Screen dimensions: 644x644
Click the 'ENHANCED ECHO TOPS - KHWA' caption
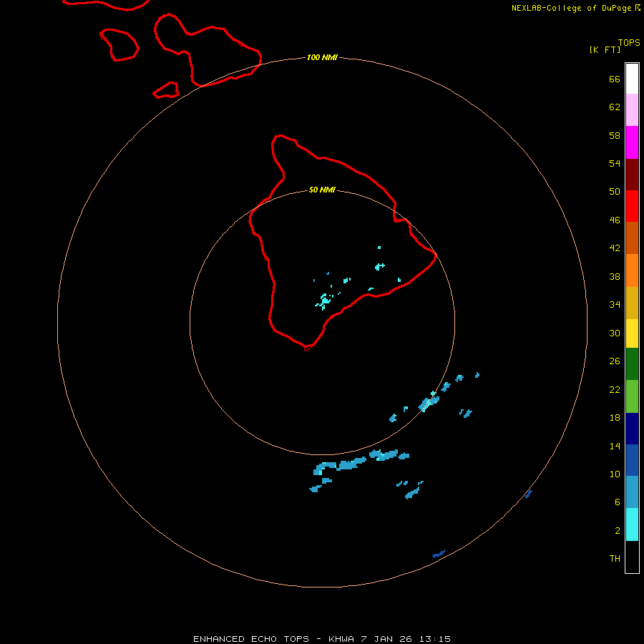[275, 639]
